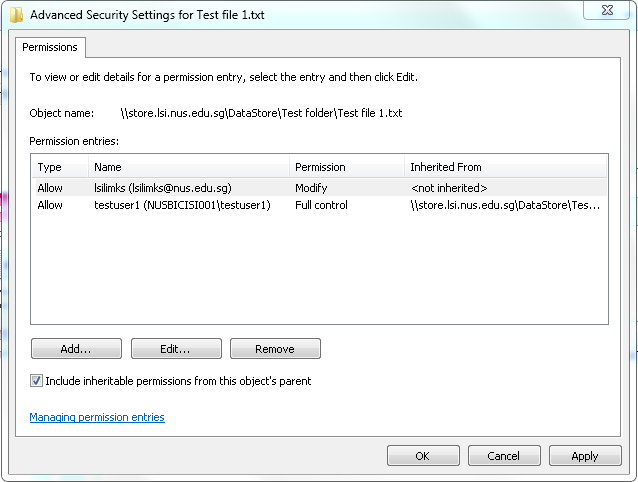Viewport: 638px width, 482px height.
Task: Click the Modify permission cell
Action: point(311,188)
